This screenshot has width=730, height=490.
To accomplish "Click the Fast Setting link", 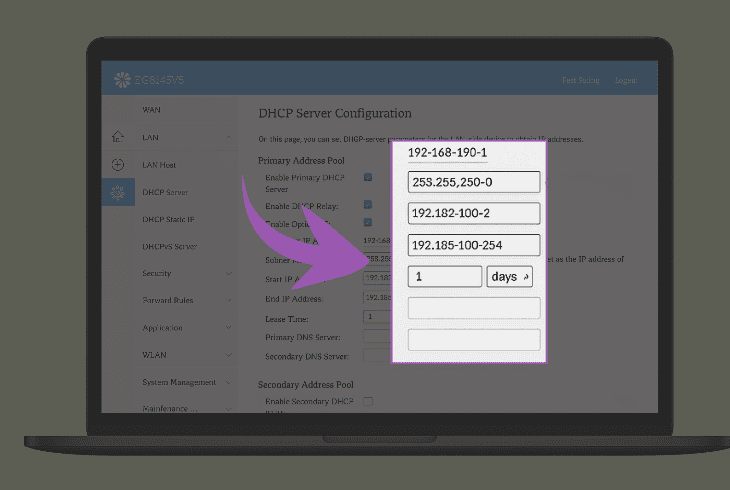I will tap(580, 80).
